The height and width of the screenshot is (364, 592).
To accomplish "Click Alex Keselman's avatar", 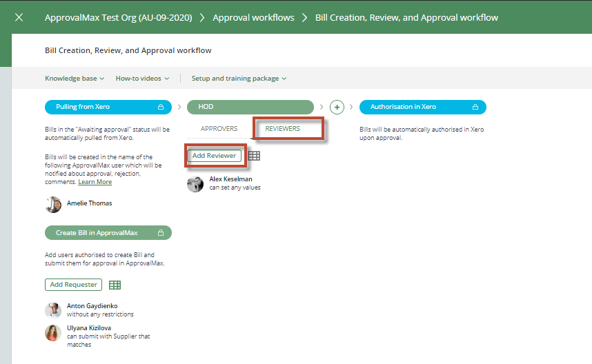I will point(195,183).
